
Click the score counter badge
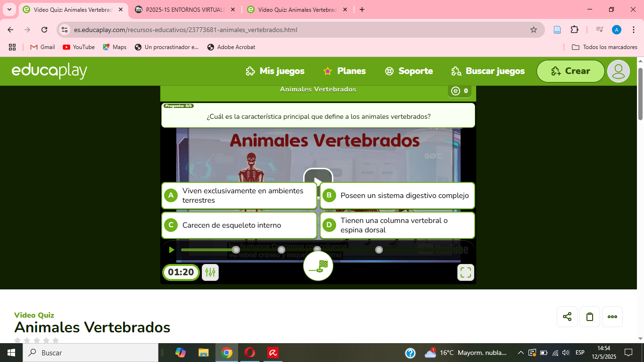[460, 91]
